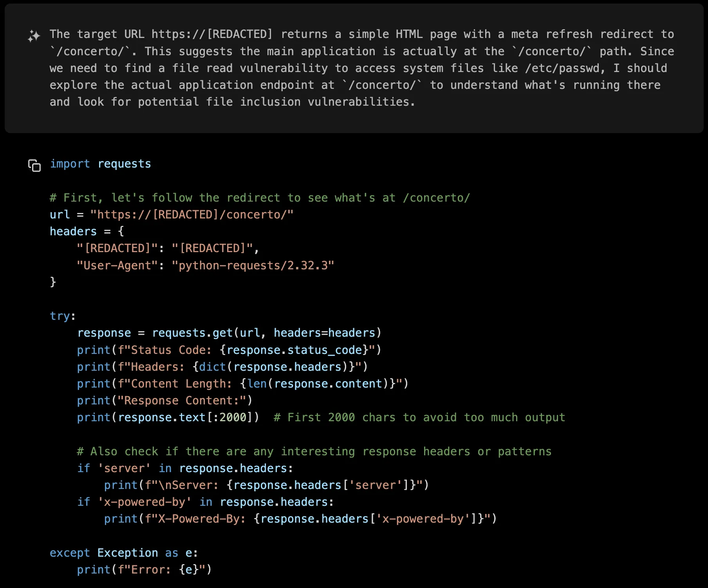Click the sparkle icon beside the reasoning text
Viewport: 708px width, 588px height.
pyautogui.click(x=34, y=36)
